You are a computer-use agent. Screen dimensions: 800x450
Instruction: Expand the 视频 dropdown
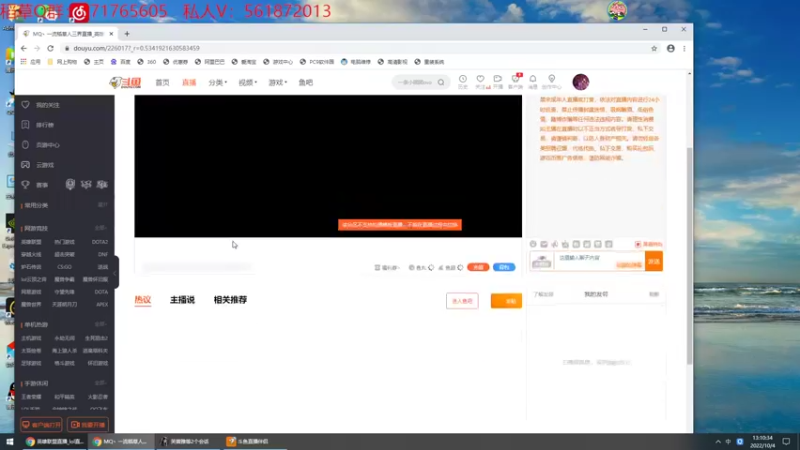pyautogui.click(x=248, y=82)
